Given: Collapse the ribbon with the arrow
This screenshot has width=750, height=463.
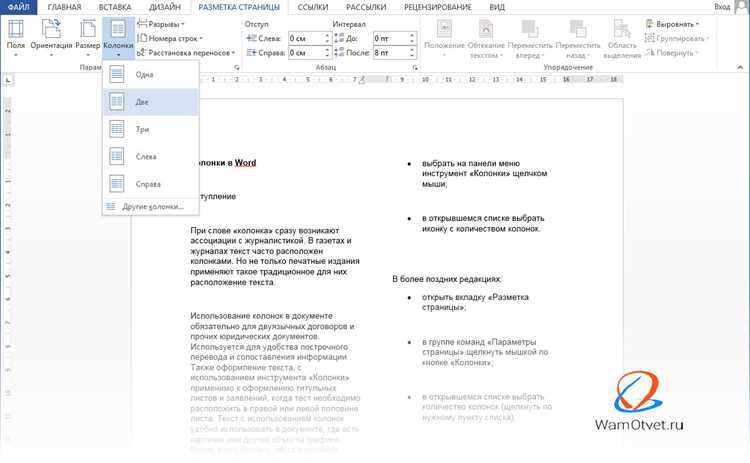Looking at the screenshot, I should pyautogui.click(x=740, y=68).
